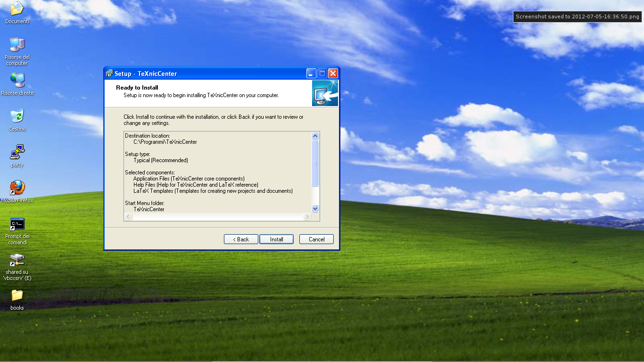The image size is (644, 362).
Task: Select the books folder icon
Action: (17, 300)
